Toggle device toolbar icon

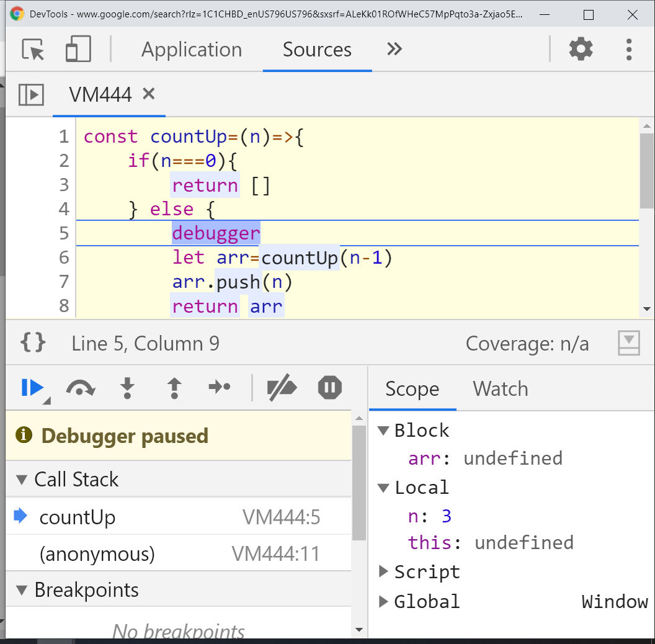click(x=78, y=49)
